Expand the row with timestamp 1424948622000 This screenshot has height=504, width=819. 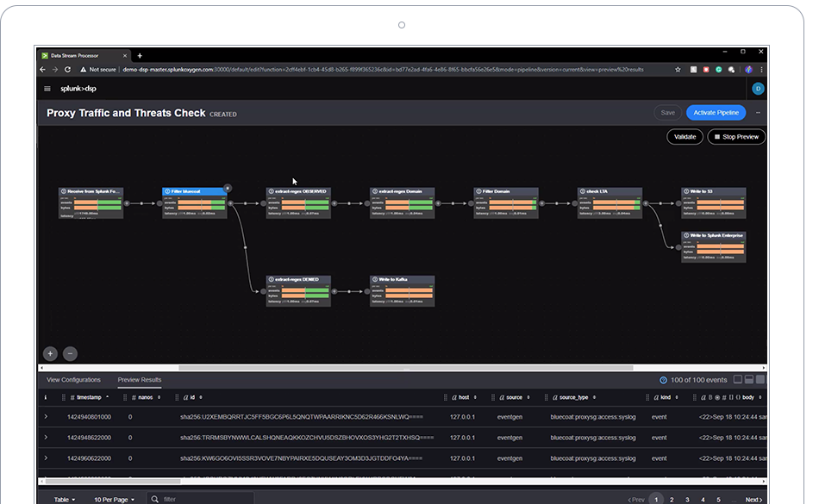(46, 437)
